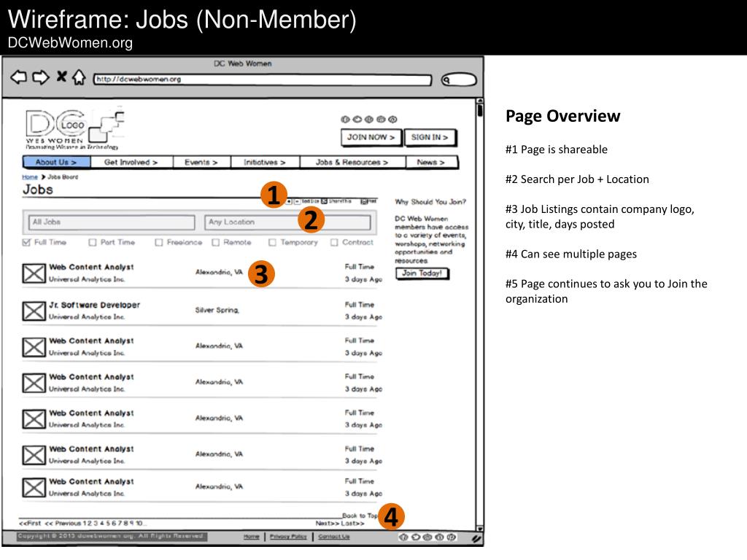The width and height of the screenshot is (747, 560).
Task: Click the SIGN IN button
Action: click(x=430, y=137)
